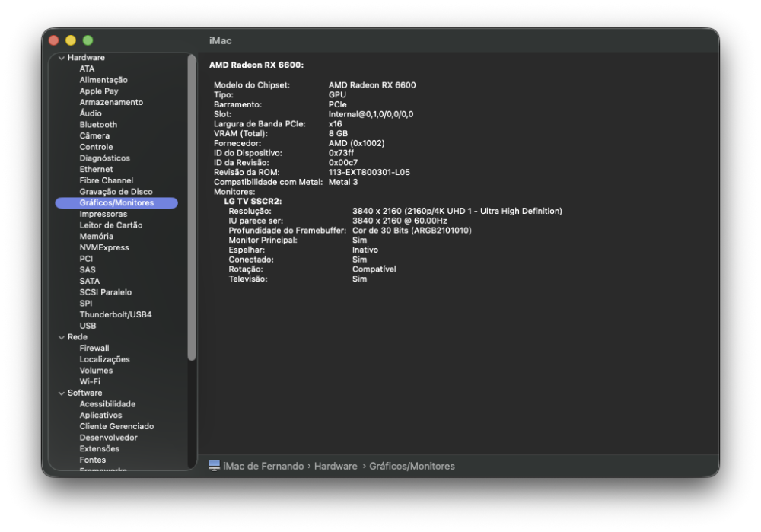Click the Compatível rotation value
This screenshot has width=761, height=532.
(x=374, y=269)
